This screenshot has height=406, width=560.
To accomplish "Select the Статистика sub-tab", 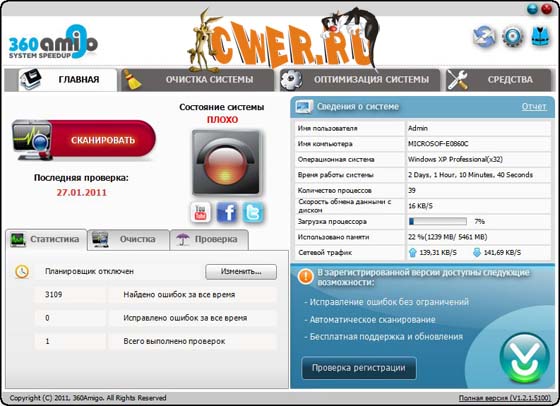I will click(46, 240).
